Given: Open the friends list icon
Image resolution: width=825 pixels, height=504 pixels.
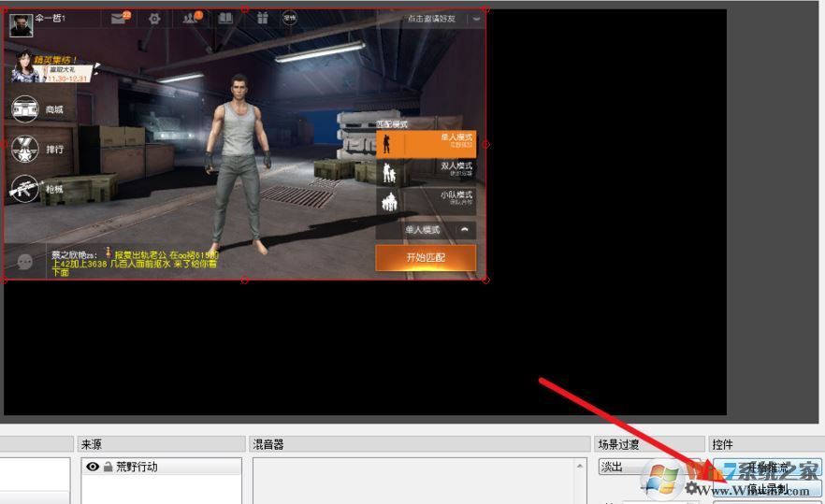Looking at the screenshot, I should [190, 19].
